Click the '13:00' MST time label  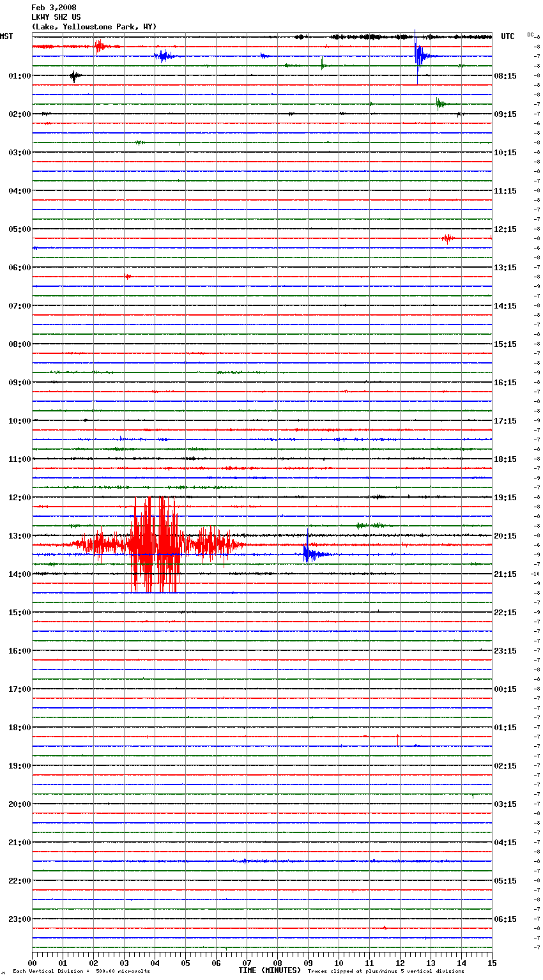(20, 536)
